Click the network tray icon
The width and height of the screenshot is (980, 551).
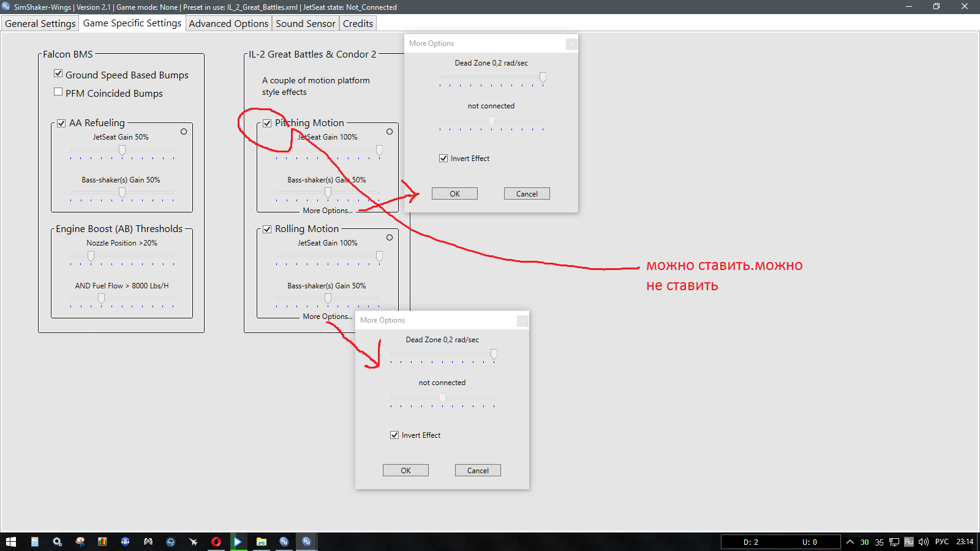[894, 542]
